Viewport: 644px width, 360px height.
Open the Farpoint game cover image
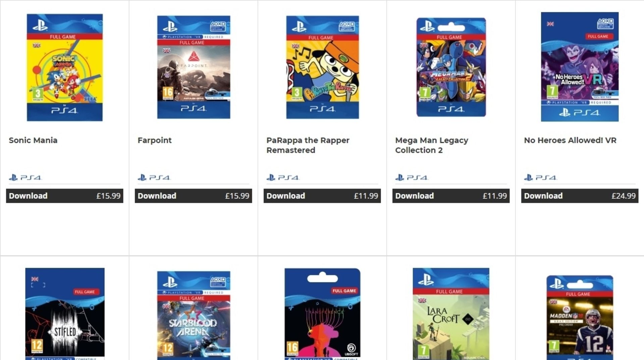point(194,67)
